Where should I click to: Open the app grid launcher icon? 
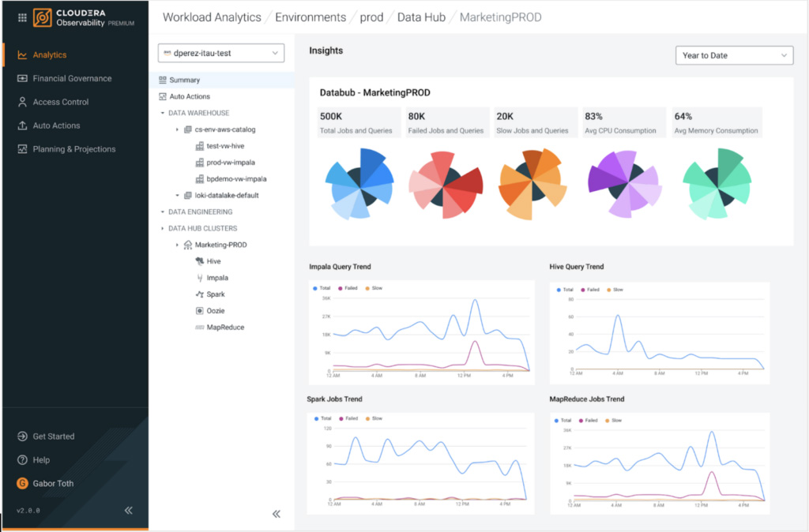pyautogui.click(x=22, y=17)
